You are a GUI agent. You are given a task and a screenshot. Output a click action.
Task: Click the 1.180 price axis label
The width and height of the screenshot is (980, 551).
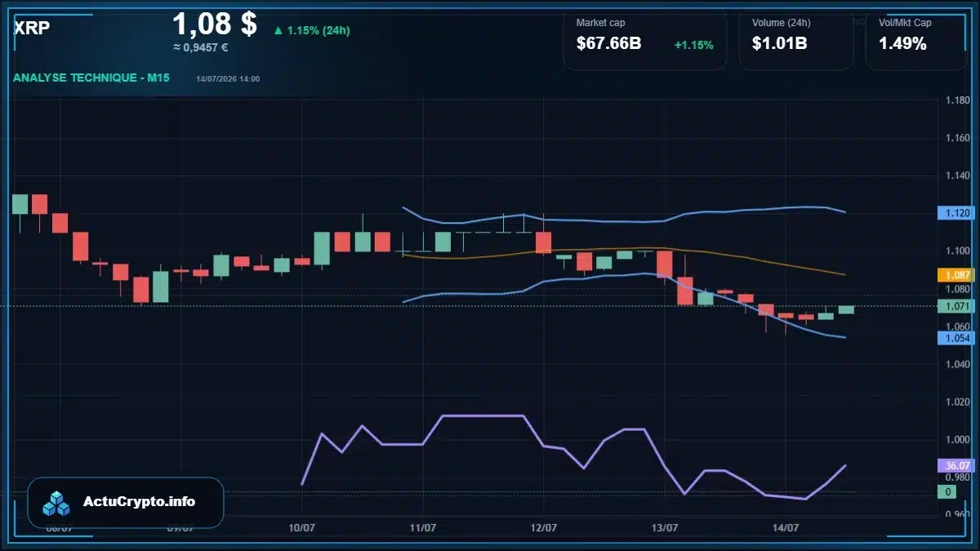point(956,100)
